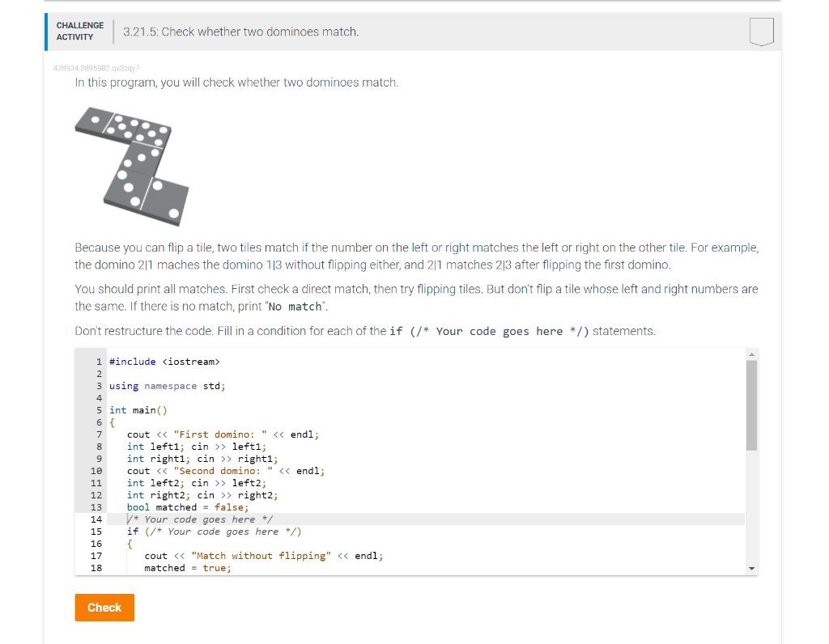Click the dominoes illustration image
The height and width of the screenshot is (644, 829).
132,167
